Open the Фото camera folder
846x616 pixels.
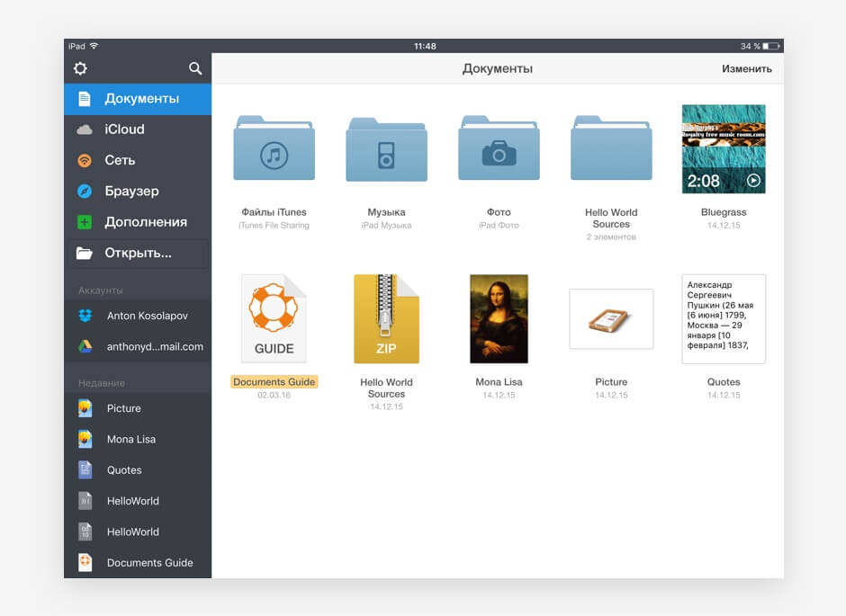[499, 149]
